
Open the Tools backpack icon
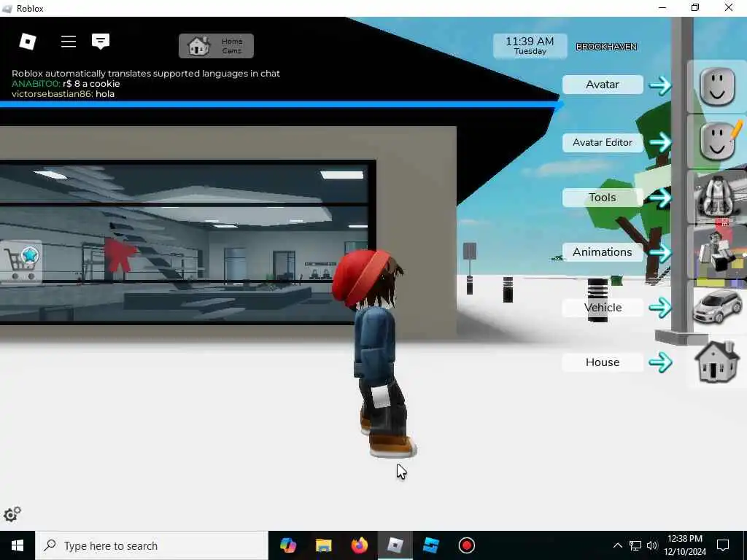(718, 197)
